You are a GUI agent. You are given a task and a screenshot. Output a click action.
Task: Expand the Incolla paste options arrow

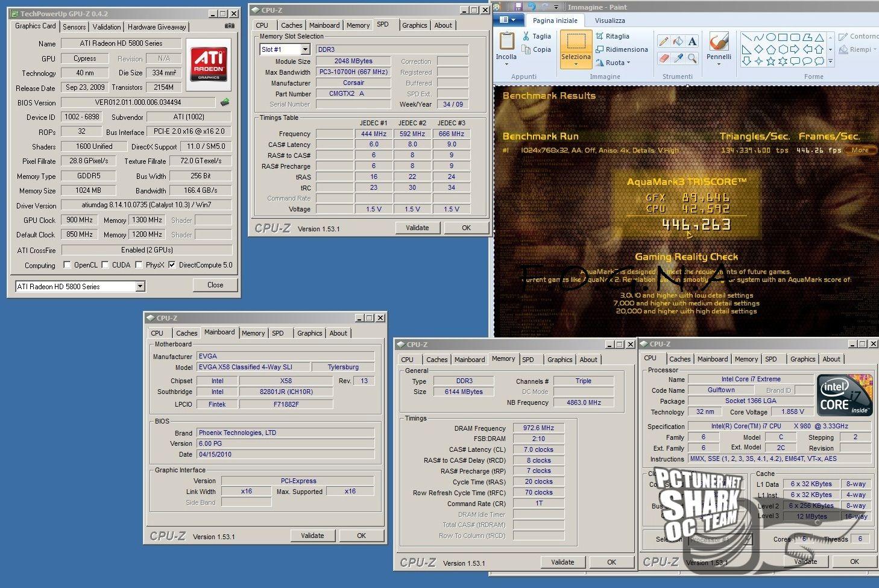506,64
